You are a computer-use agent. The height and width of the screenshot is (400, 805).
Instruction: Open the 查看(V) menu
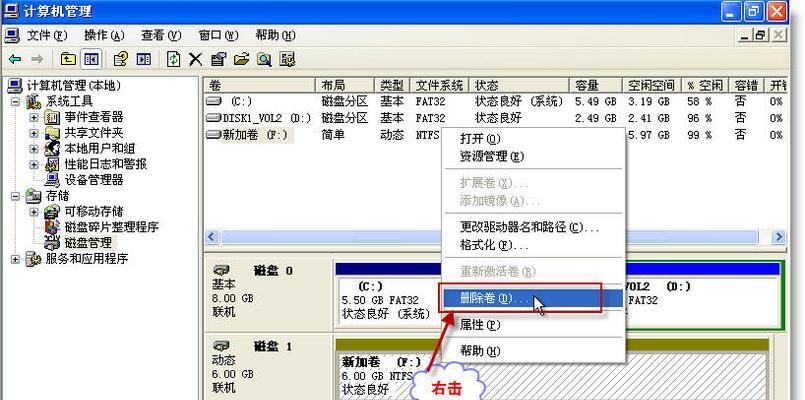pos(161,35)
